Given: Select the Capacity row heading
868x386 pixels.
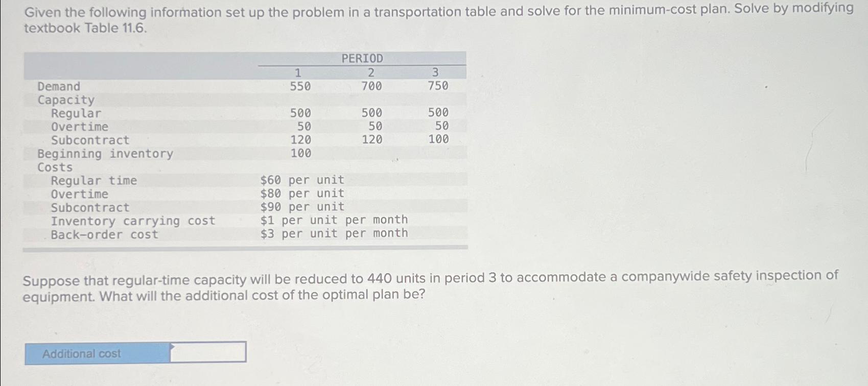Looking at the screenshot, I should [64, 100].
